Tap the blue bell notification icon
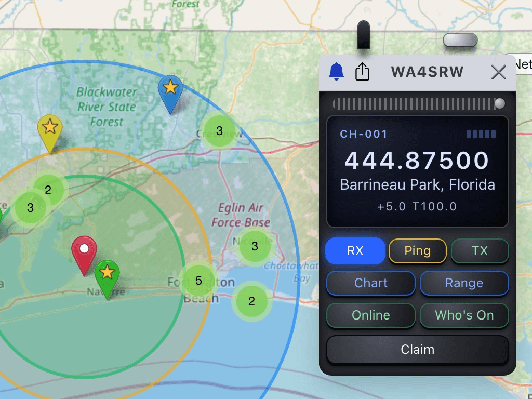 [x=337, y=72]
